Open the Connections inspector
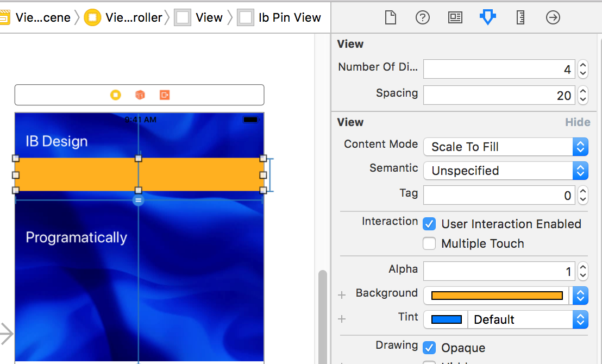Viewport: 602px width, 364px height. tap(553, 18)
